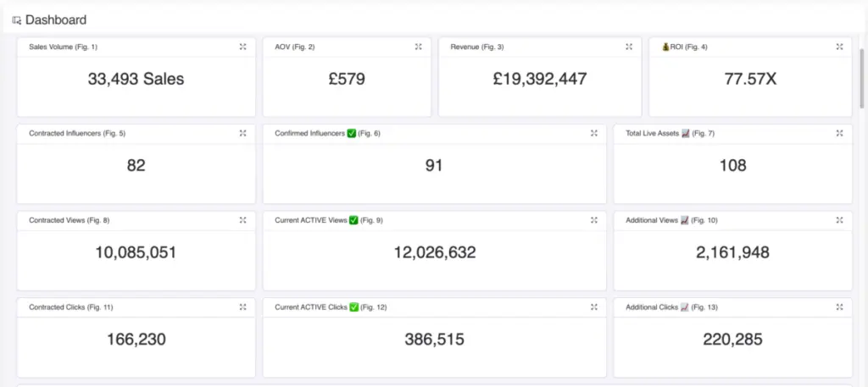Click the 12,026,632 active views number

(x=434, y=252)
